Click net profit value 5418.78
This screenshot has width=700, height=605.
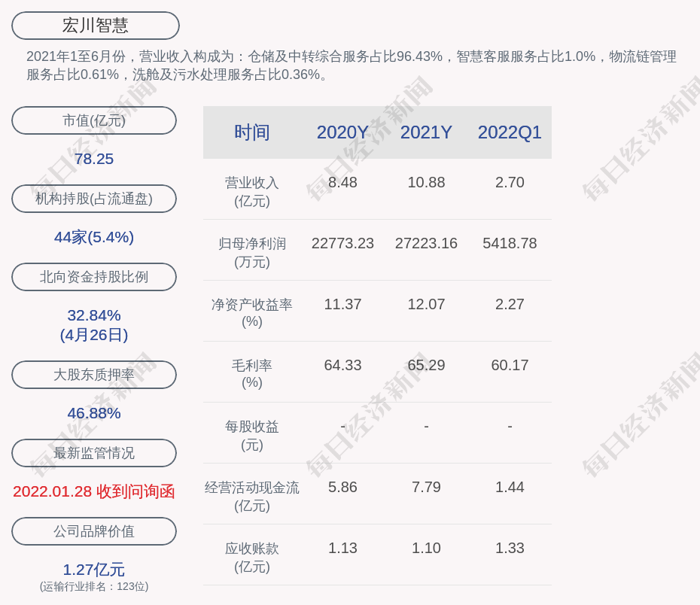(x=510, y=243)
